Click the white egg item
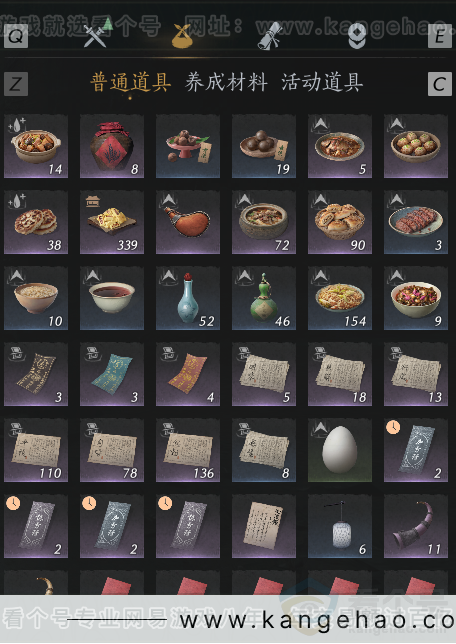 coord(340,450)
